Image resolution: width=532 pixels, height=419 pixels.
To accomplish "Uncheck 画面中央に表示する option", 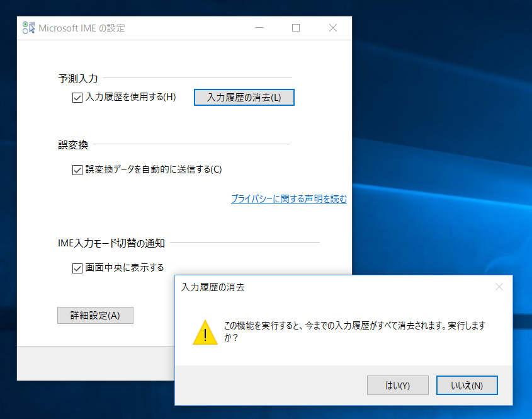I will [x=77, y=267].
